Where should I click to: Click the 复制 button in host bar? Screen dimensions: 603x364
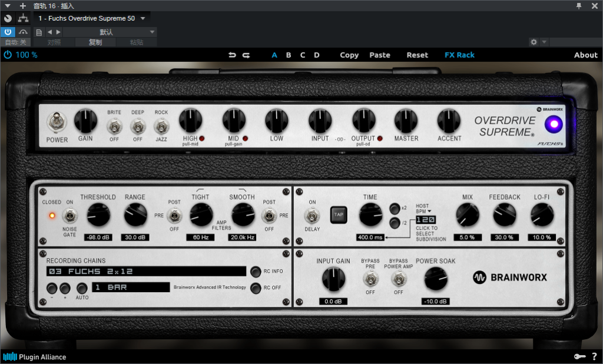[95, 42]
